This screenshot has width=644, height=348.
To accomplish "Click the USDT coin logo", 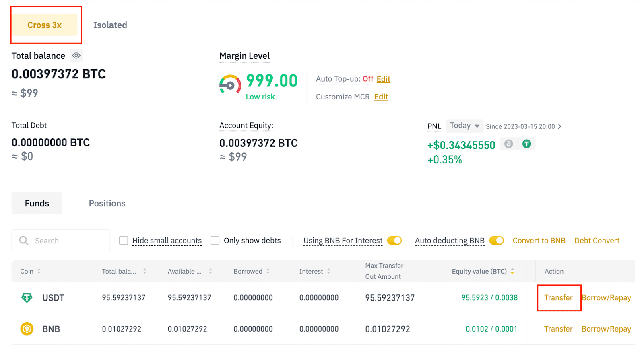I will [27, 298].
